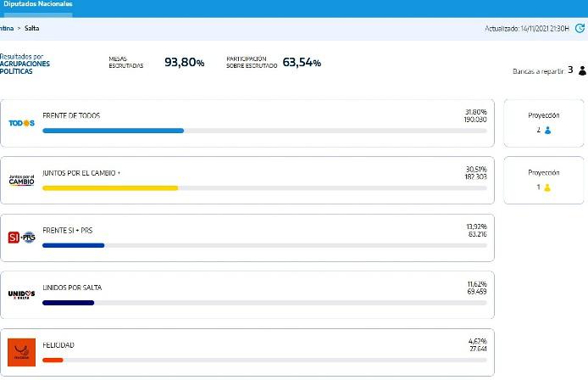This screenshot has width=588, height=380.
Task: Click the Unidos por Salta logo
Action: coord(21,295)
